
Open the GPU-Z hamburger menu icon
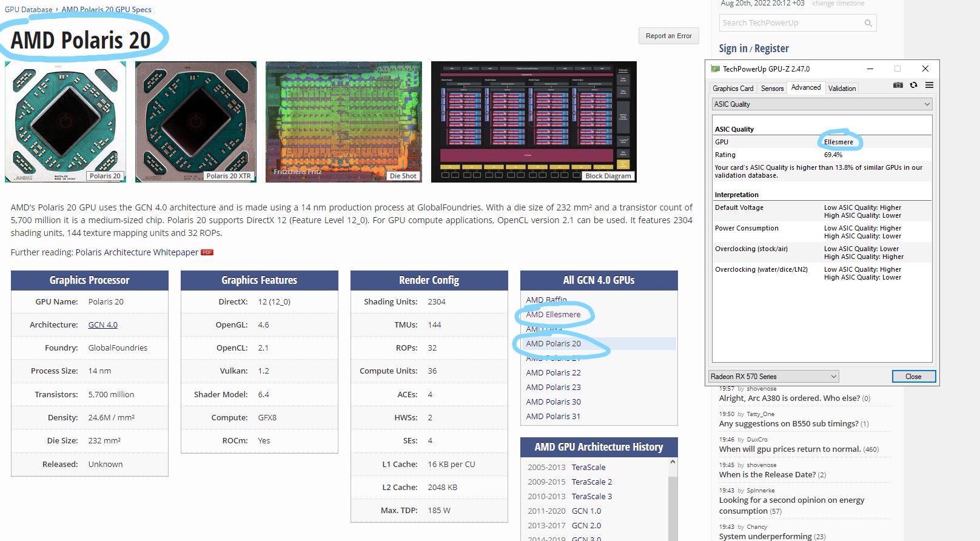929,86
